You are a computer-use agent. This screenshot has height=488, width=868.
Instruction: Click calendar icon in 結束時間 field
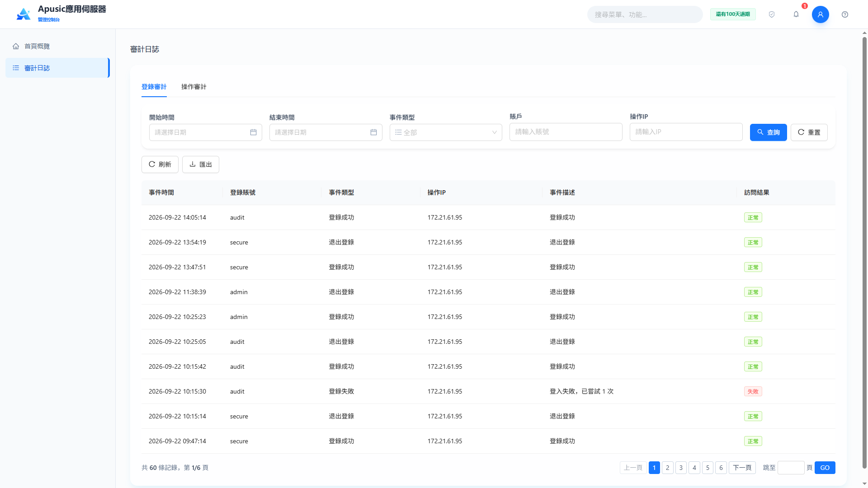tap(373, 132)
